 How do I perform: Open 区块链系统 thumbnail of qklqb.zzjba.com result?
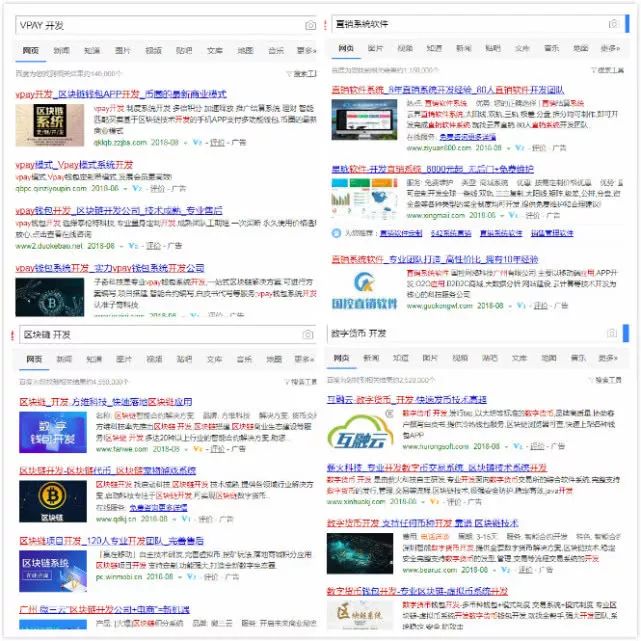point(50,125)
